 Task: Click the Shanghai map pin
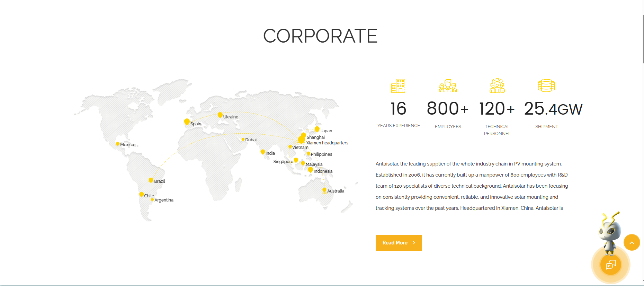pos(304,135)
